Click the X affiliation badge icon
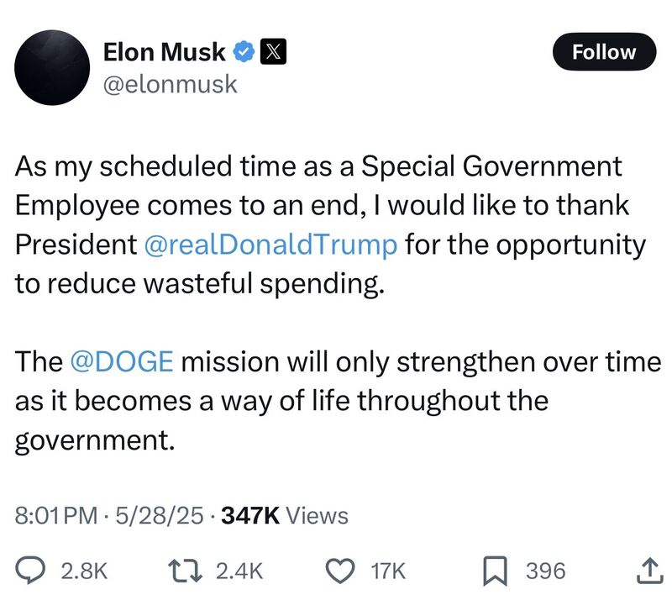Screen dimensions: 672x616 point(273,52)
